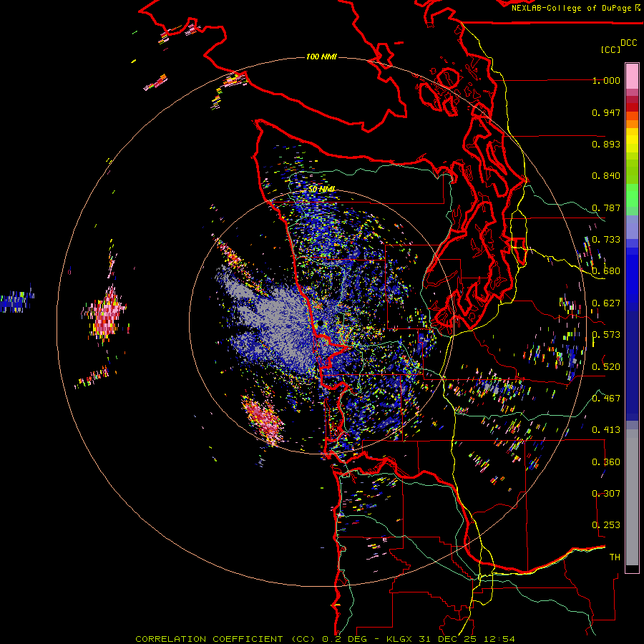
Task: Pick the pink segment of the color bar
Action: coord(632,77)
